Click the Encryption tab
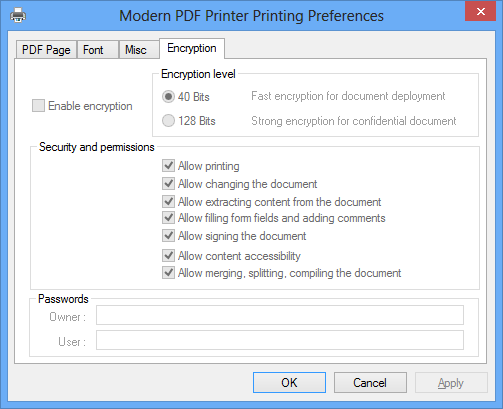Screen dimensions: 503x409 (x=192, y=48)
